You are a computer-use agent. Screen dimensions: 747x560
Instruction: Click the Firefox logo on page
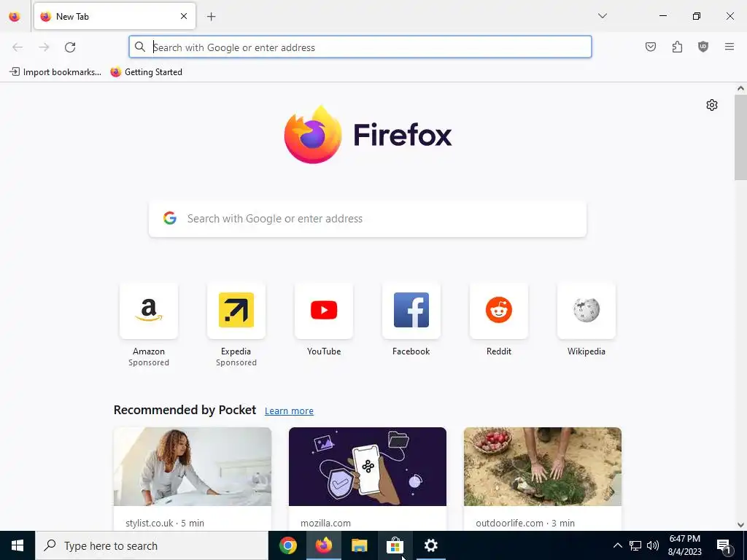click(368, 135)
